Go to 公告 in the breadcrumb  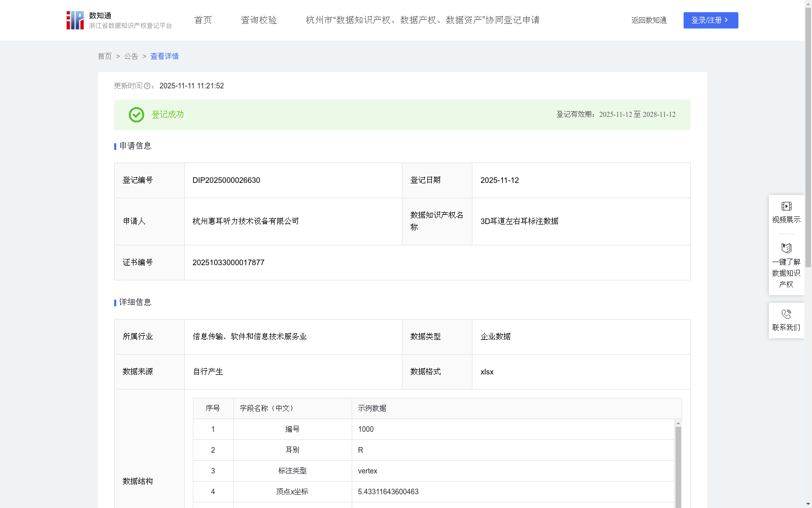coord(131,56)
